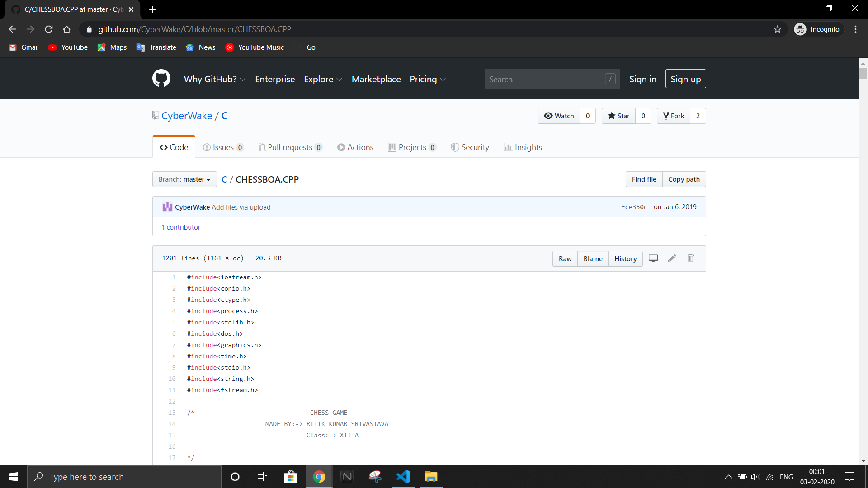Open the YouTube bookmark
This screenshot has height=488, width=868.
tap(68, 47)
